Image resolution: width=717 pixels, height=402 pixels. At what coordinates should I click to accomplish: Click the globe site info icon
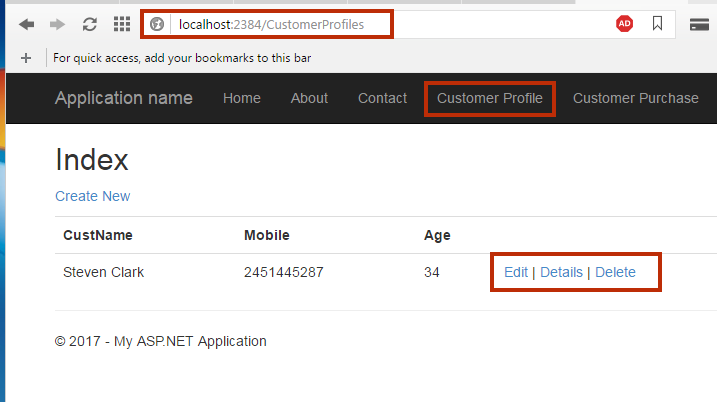(x=157, y=24)
